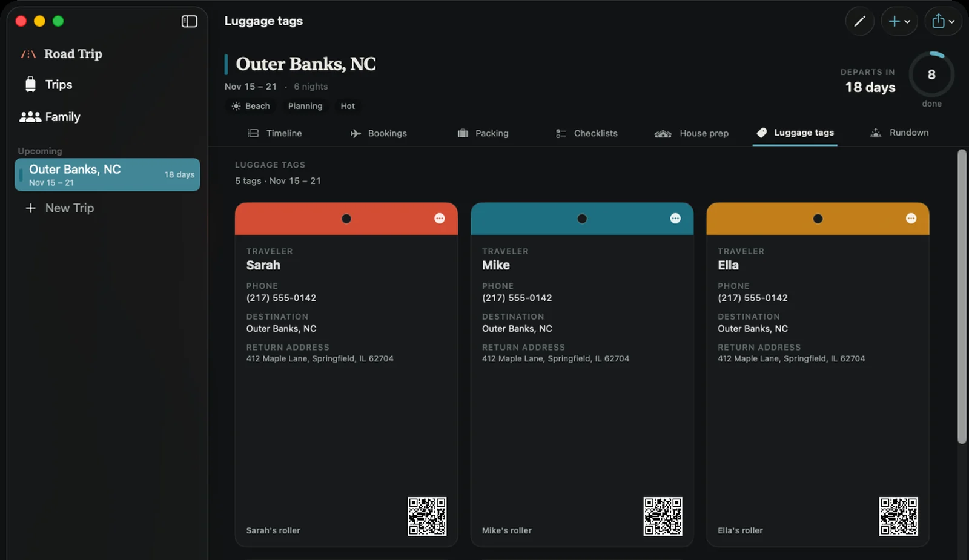Click the "Mike's roller" label

pos(507,530)
